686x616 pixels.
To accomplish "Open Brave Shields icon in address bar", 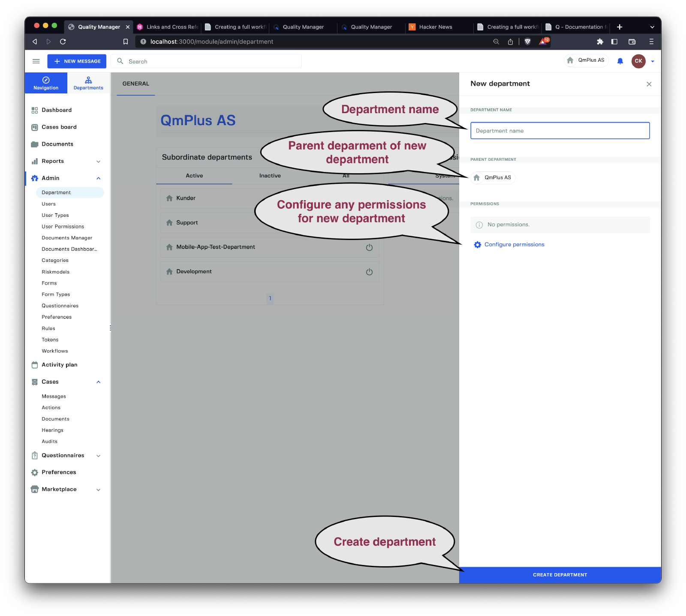I will 528,42.
